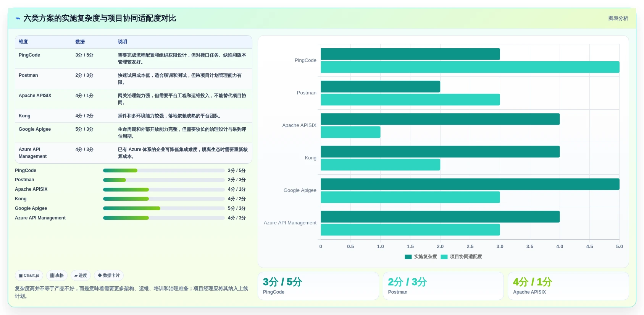Image resolution: width=644 pixels, height=315 pixels.
Task: Open the PingCode 3分 / 5分 data card
Action: point(318,286)
